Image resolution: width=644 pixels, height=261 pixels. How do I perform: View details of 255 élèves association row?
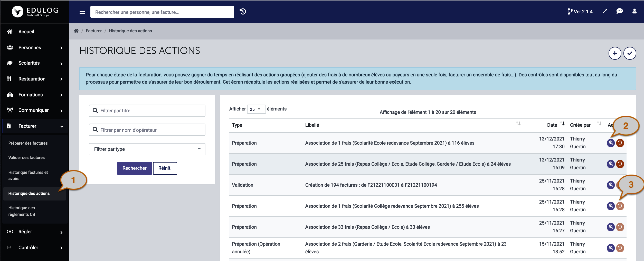[x=611, y=206]
